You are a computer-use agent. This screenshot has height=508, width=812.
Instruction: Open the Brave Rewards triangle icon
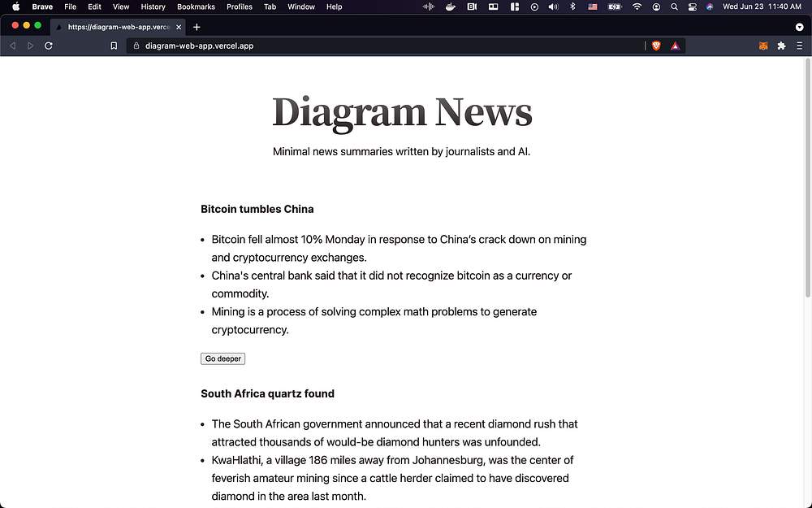click(675, 46)
